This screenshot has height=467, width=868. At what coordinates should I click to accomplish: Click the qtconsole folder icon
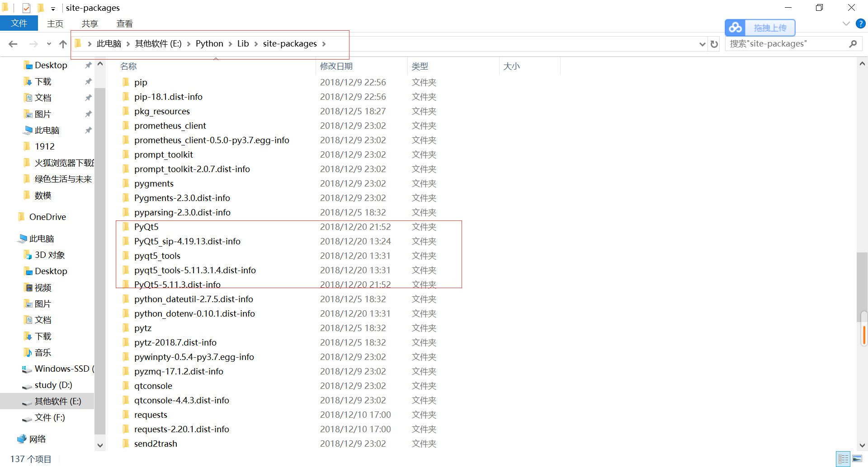coord(126,386)
